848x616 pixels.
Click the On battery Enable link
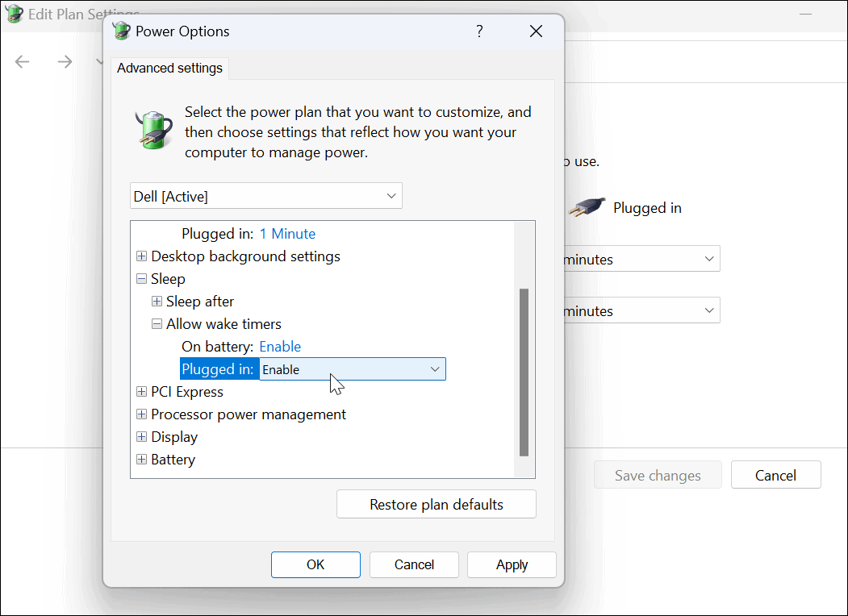[280, 347]
